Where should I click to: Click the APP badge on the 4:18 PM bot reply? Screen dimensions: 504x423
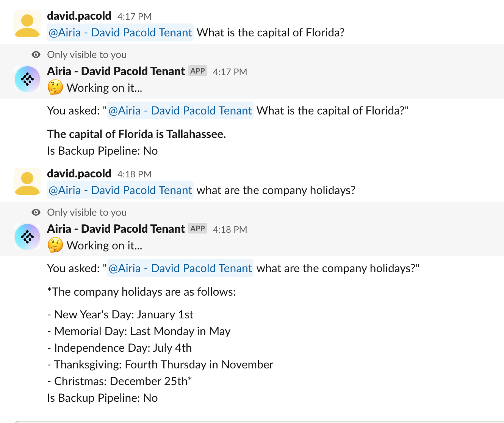(x=197, y=228)
